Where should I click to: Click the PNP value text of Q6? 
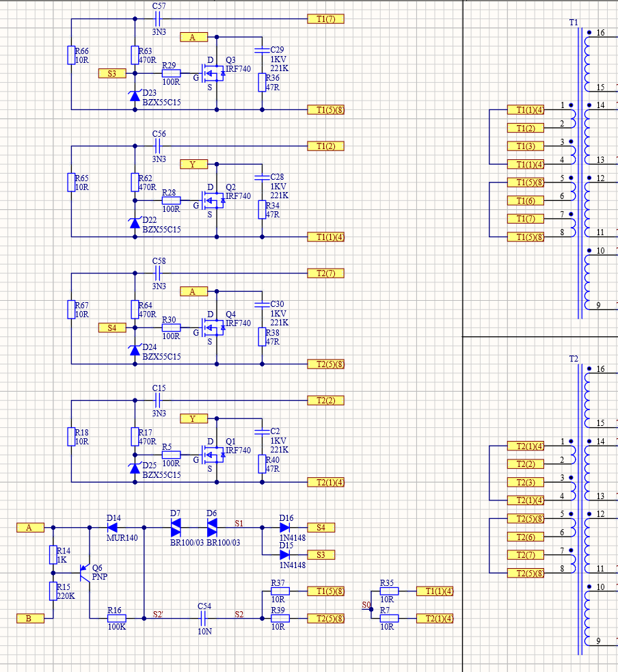click(99, 577)
